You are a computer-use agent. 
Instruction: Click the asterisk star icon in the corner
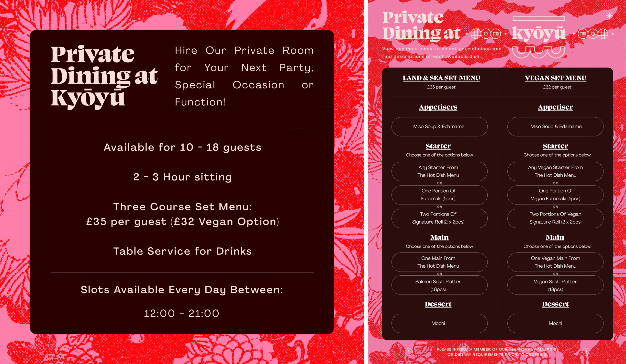click(609, 15)
